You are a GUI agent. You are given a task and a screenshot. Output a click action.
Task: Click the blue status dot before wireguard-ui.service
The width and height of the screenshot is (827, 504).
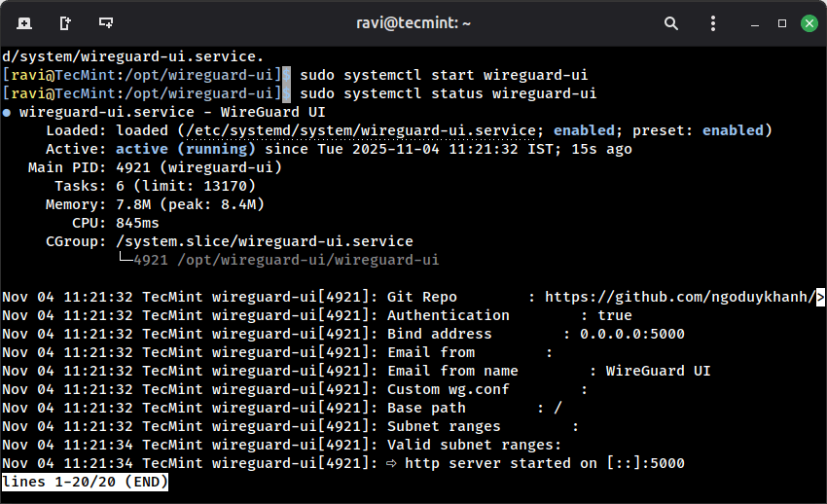tap(7, 113)
